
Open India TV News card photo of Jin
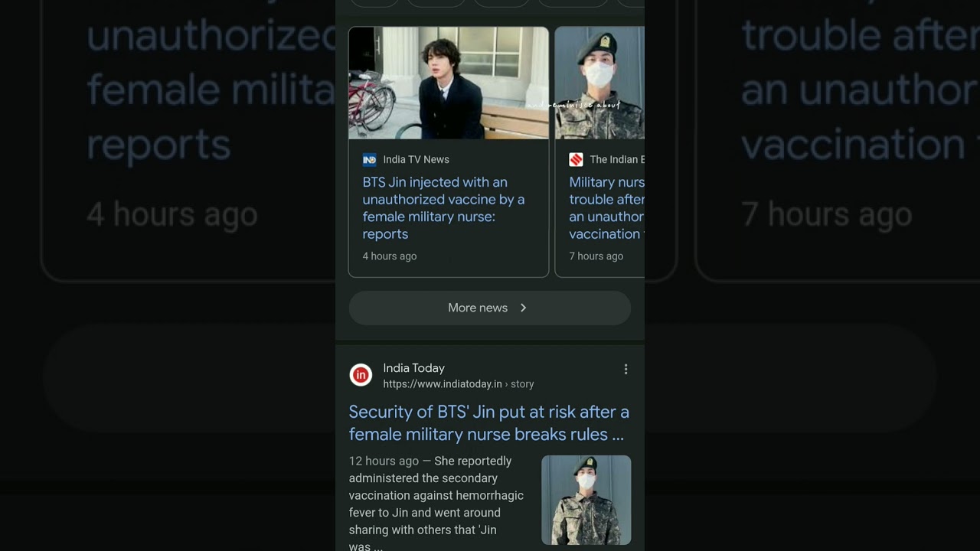click(x=449, y=83)
